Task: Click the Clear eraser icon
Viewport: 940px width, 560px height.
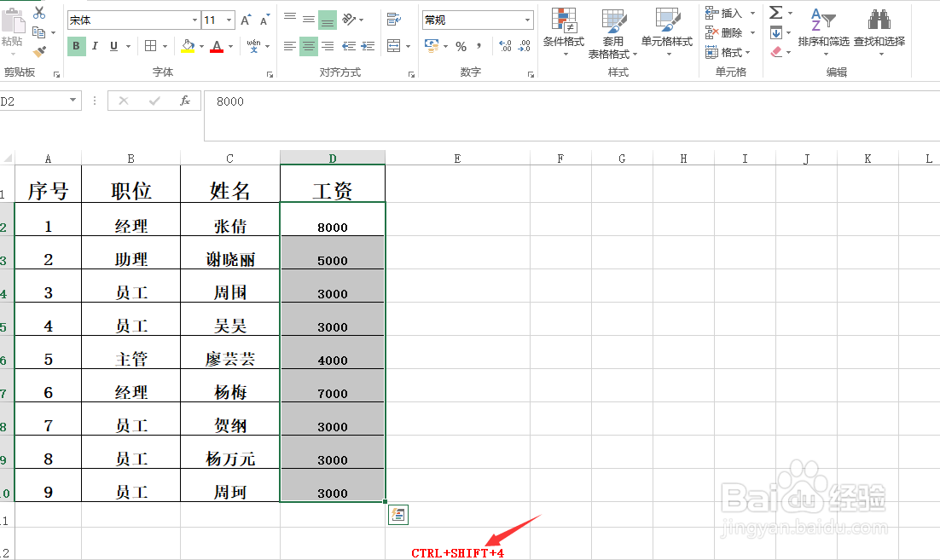Action: [x=776, y=52]
